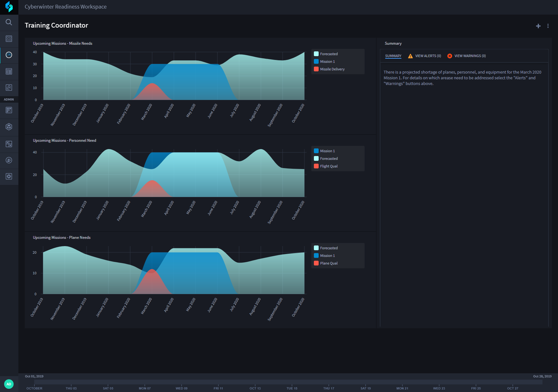The width and height of the screenshot is (558, 392).
Task: Click the plus add widget icon
Action: tap(538, 26)
